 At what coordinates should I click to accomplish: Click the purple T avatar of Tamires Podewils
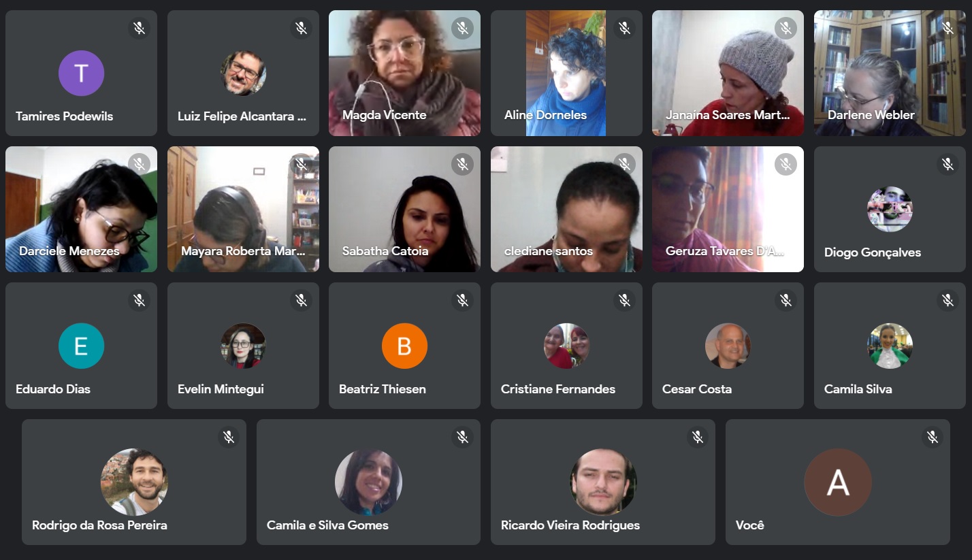pyautogui.click(x=81, y=73)
